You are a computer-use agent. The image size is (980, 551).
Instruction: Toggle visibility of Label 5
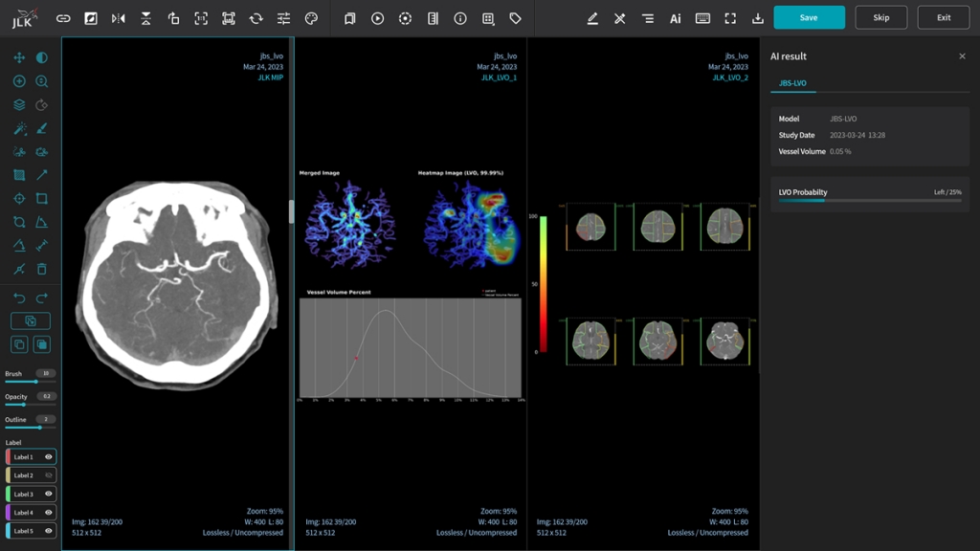[x=49, y=531]
